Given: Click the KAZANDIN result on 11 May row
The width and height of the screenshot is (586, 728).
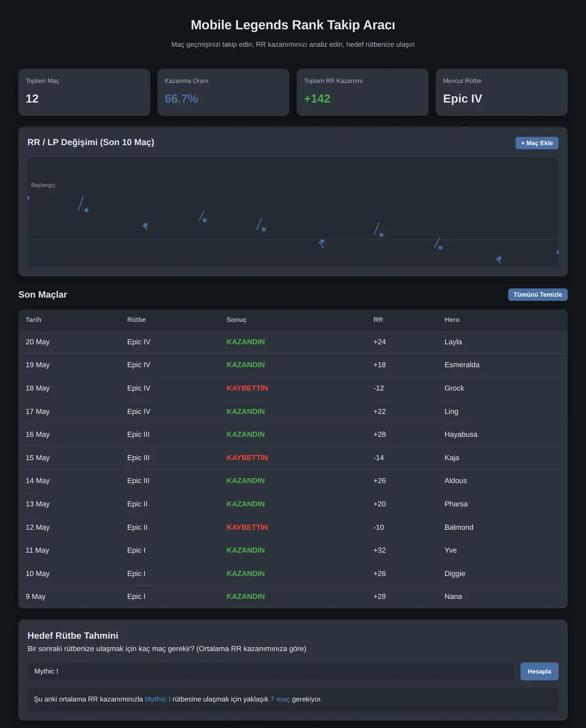Looking at the screenshot, I should click(246, 550).
